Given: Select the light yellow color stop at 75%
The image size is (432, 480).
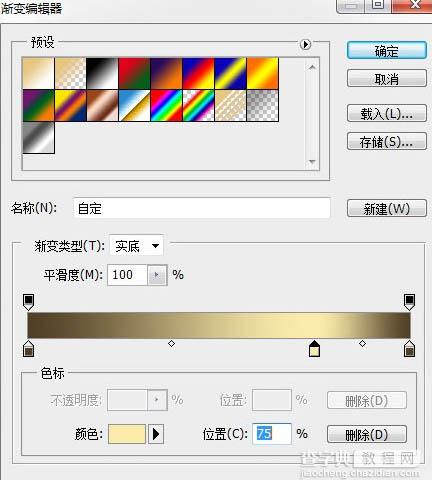Looking at the screenshot, I should (x=314, y=349).
